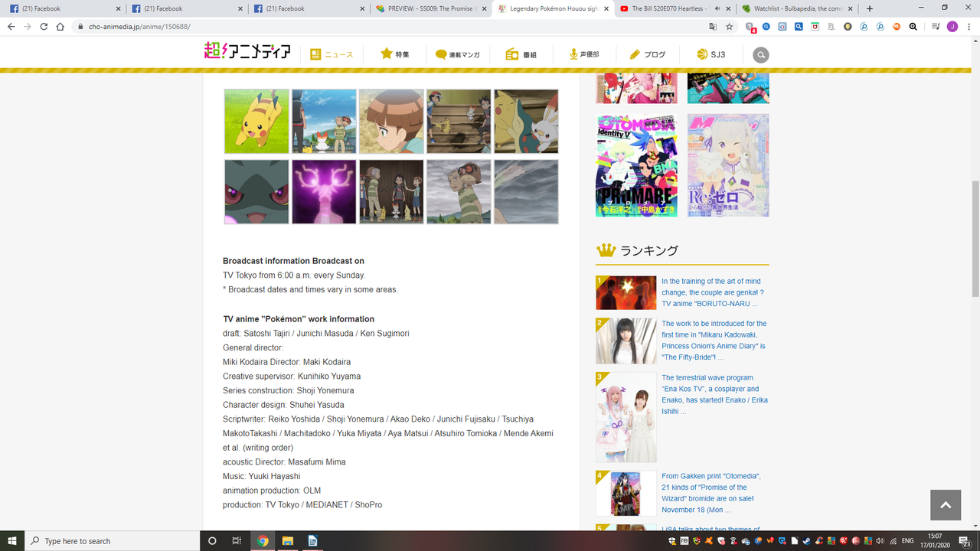Open the dark Pokémon red eyes thumbnail
The image size is (980, 551).
256,191
